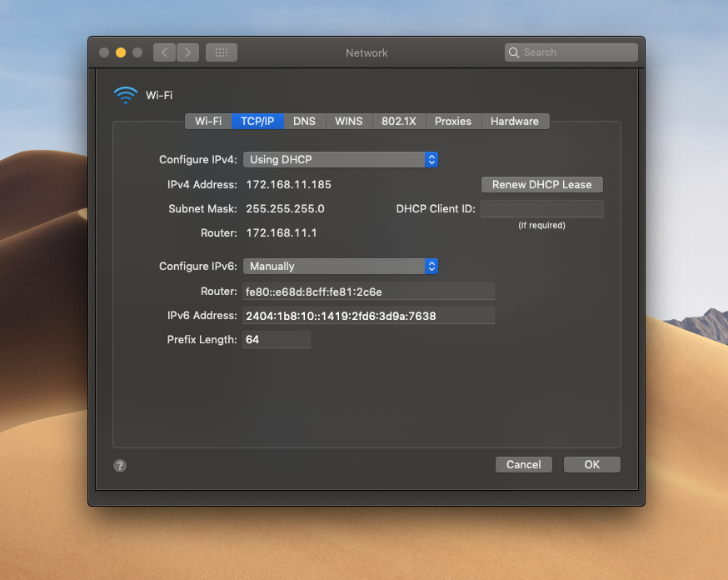Go to the Proxies tab
728x580 pixels.
pyautogui.click(x=453, y=121)
